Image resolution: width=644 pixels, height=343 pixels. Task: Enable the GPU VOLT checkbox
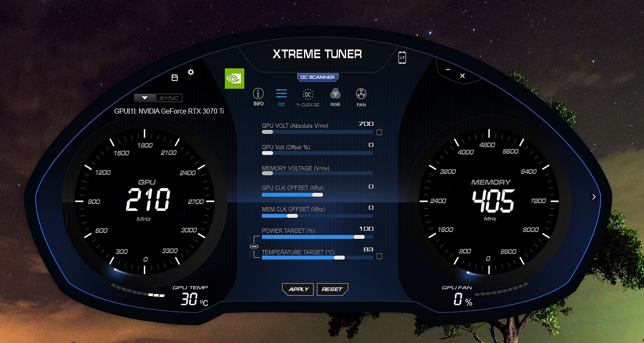tap(379, 132)
